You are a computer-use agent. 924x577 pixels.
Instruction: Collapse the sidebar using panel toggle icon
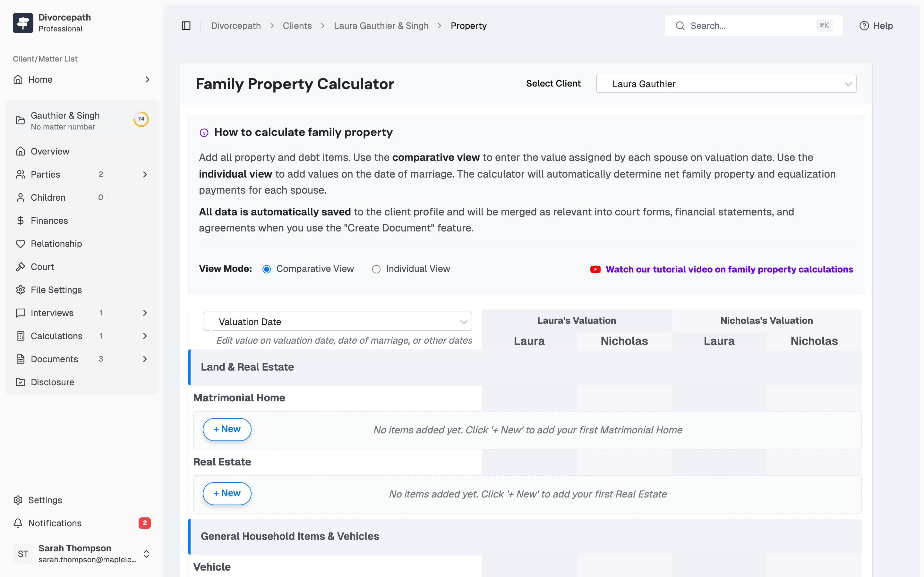186,26
